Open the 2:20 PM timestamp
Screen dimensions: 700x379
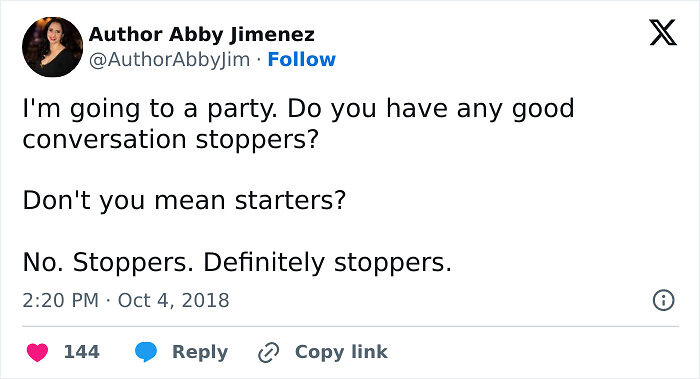61,300
